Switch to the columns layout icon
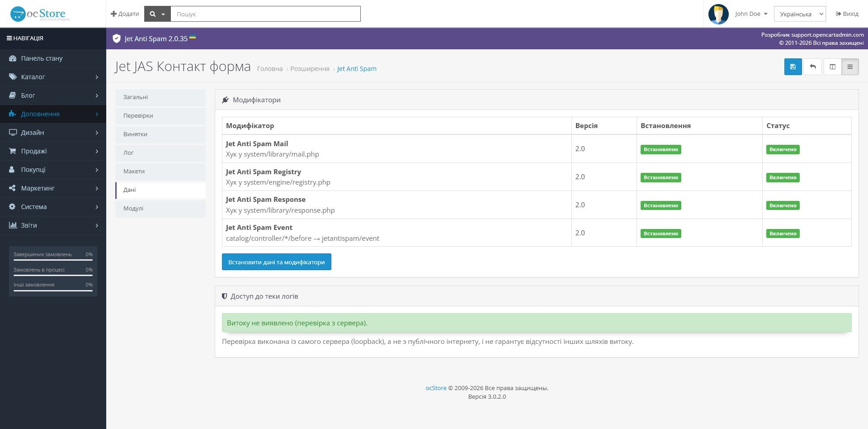This screenshot has height=429, width=868. point(832,67)
